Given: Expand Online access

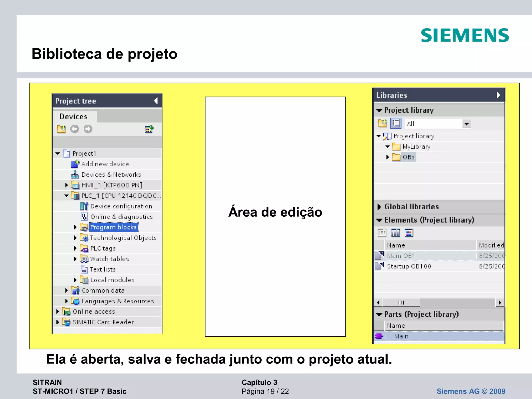Looking at the screenshot, I should (58, 311).
